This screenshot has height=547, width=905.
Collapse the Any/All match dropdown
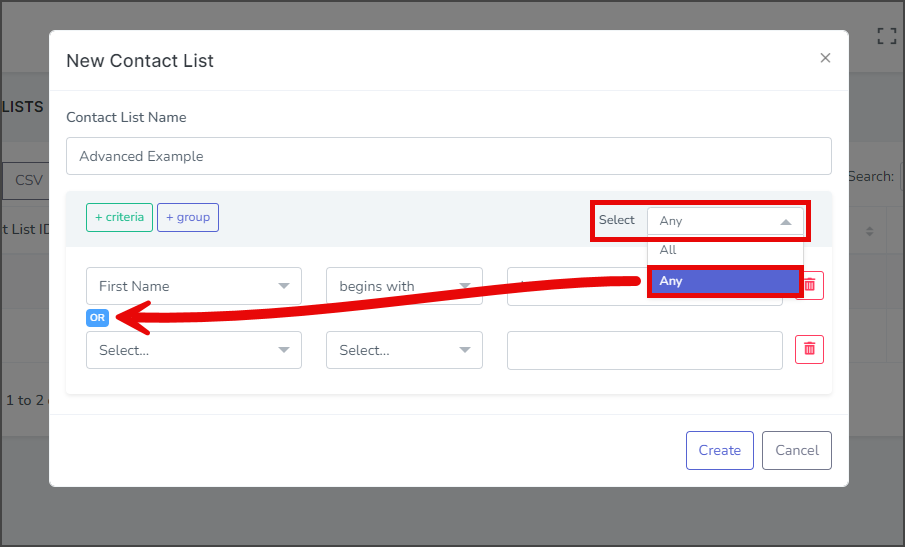726,221
